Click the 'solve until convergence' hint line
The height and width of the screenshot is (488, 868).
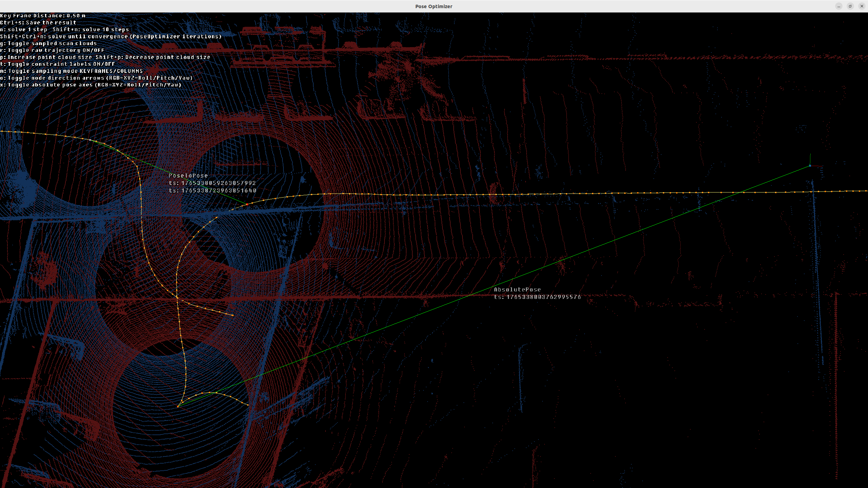pos(111,37)
